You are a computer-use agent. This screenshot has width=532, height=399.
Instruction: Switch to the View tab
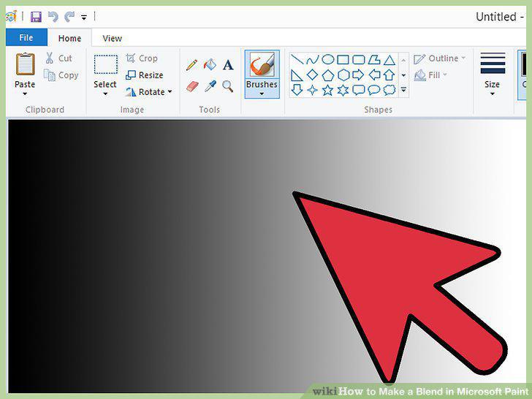click(x=113, y=38)
